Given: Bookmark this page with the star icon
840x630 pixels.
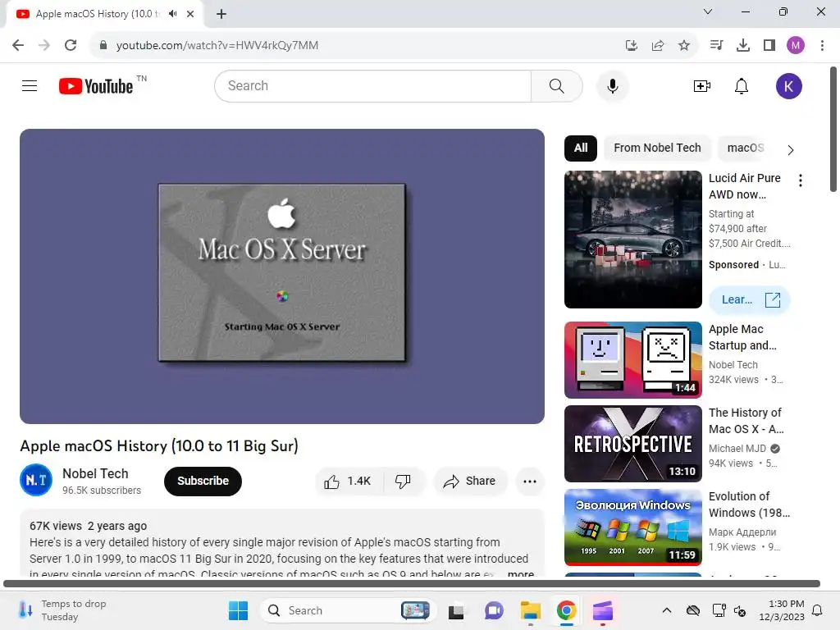Looking at the screenshot, I should (x=684, y=45).
